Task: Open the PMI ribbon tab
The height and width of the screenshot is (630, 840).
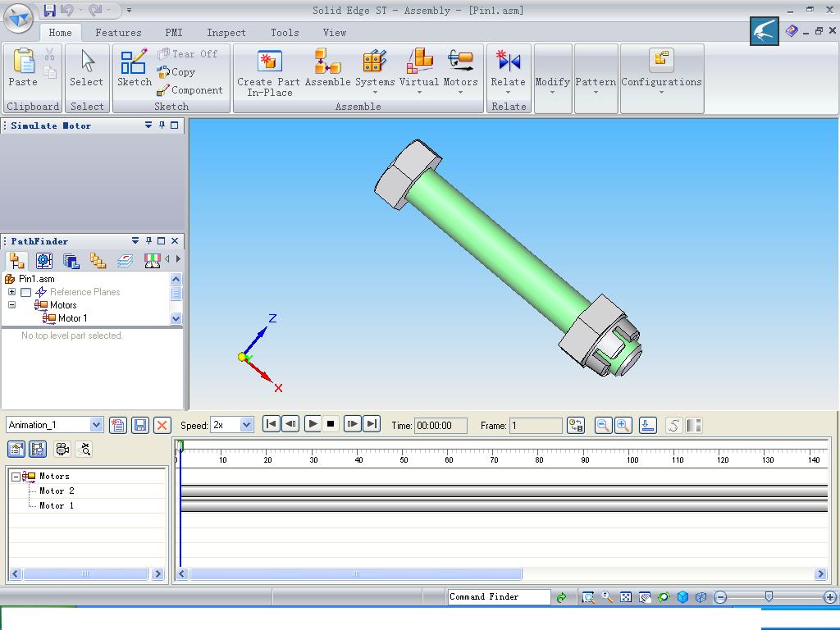Action: (x=174, y=33)
